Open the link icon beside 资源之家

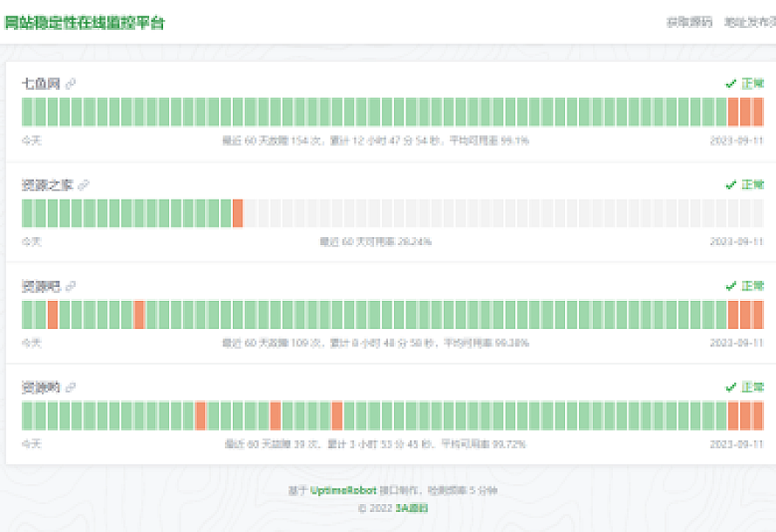click(x=84, y=185)
